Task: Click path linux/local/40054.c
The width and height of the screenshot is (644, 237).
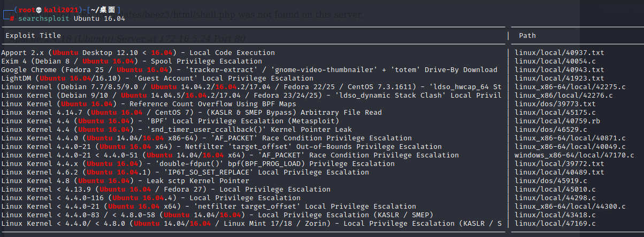Action: [x=555, y=61]
